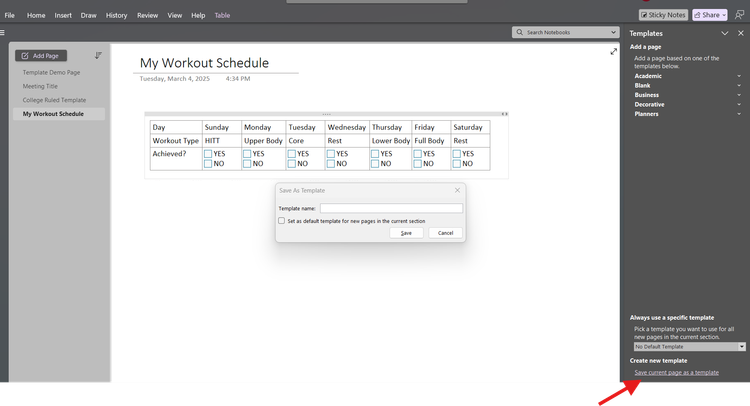Click the Search Notebooks magnifier icon
Image resolution: width=750 pixels, height=406 pixels.
[519, 32]
